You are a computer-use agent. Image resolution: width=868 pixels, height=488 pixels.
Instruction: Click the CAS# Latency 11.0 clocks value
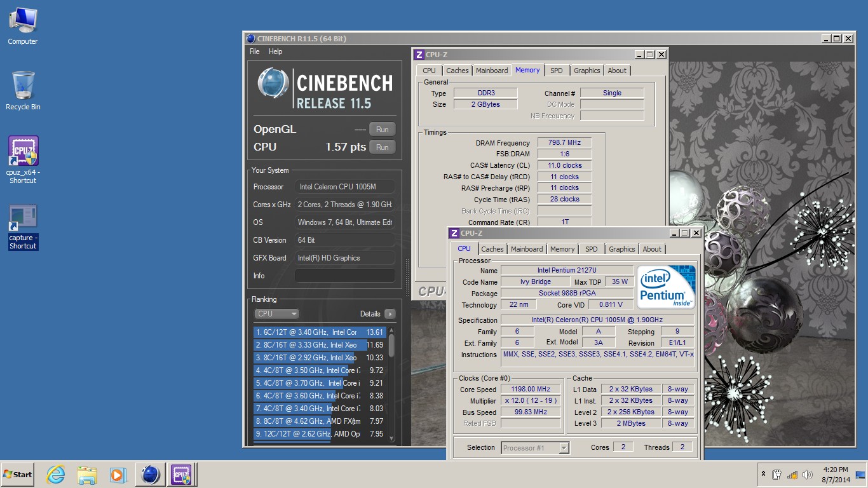click(564, 165)
